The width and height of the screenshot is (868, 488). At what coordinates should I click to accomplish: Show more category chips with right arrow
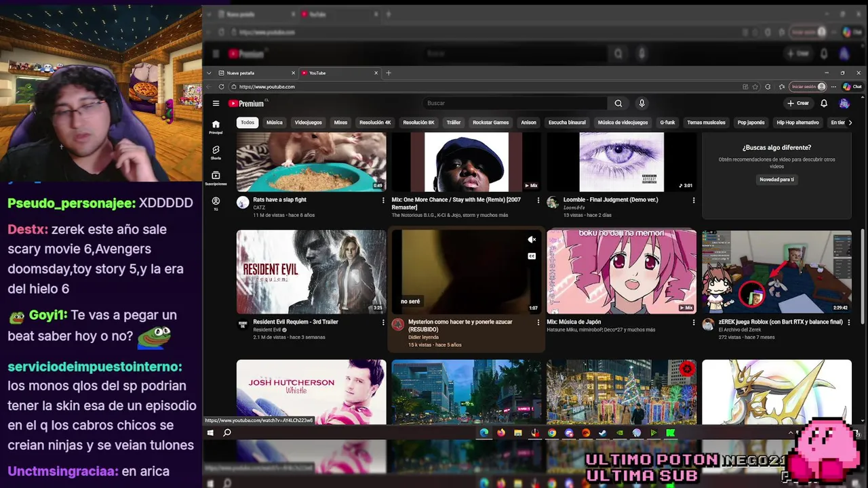point(850,123)
